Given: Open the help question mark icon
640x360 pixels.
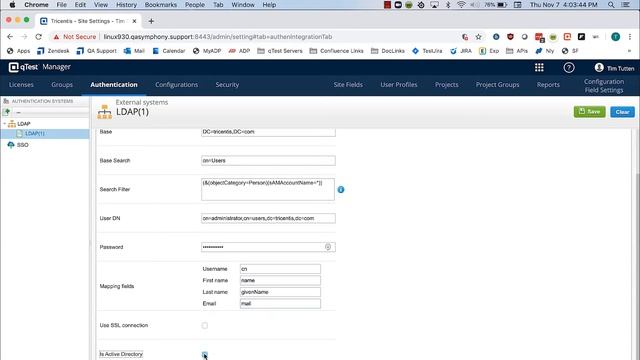Looking at the screenshot, I should (x=569, y=67).
